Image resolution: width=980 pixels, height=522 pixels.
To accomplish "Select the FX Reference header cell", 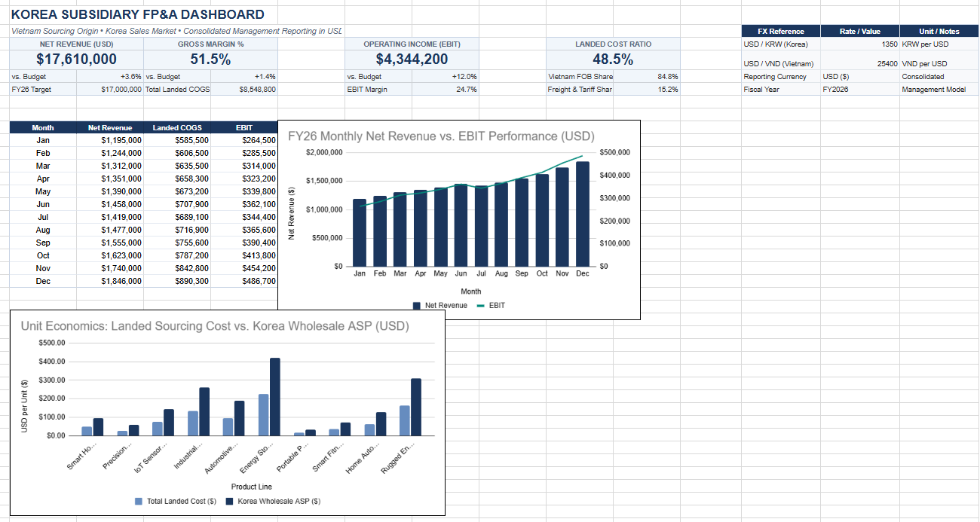I will coord(780,31).
